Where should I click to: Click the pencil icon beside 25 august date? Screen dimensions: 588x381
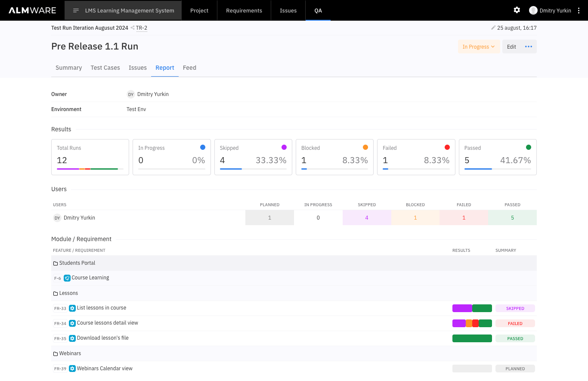(493, 28)
